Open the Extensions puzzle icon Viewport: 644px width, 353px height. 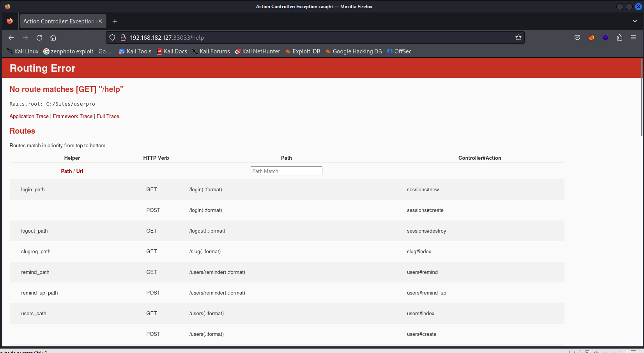(619, 38)
